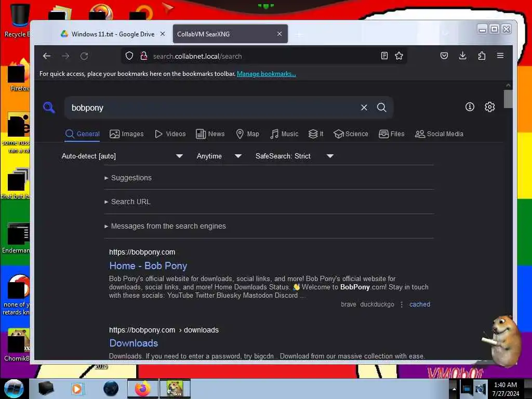532x399 pixels.
Task: Close the CollabVM SearXNG tab
Action: (280, 34)
